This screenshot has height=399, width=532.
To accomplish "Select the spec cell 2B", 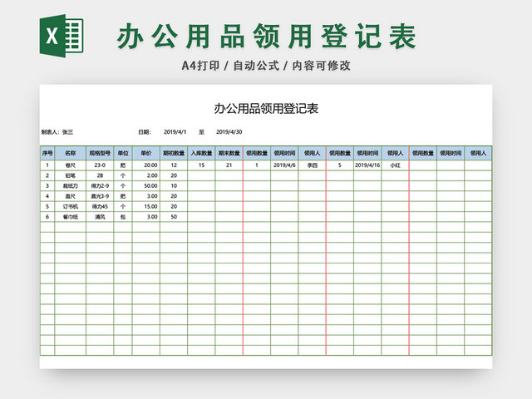I will (x=100, y=175).
